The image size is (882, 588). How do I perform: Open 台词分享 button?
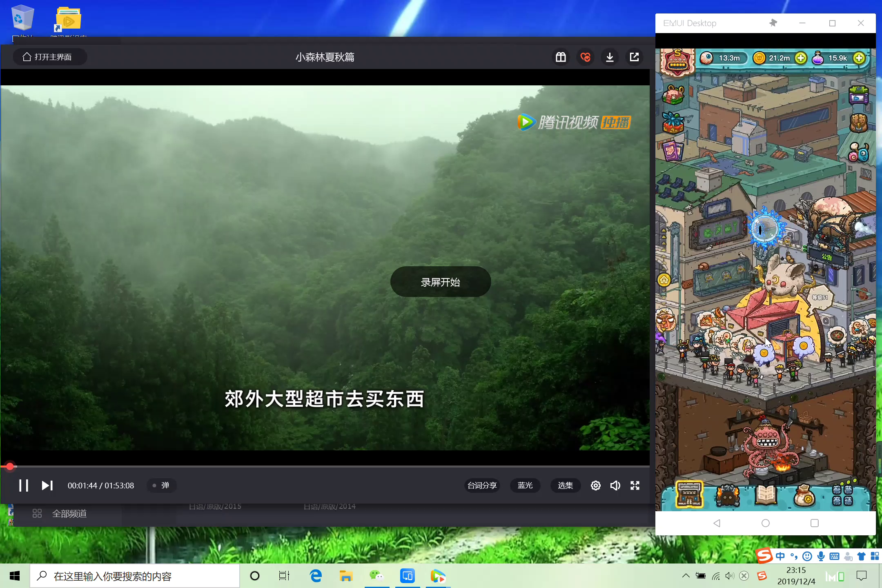pyautogui.click(x=482, y=486)
